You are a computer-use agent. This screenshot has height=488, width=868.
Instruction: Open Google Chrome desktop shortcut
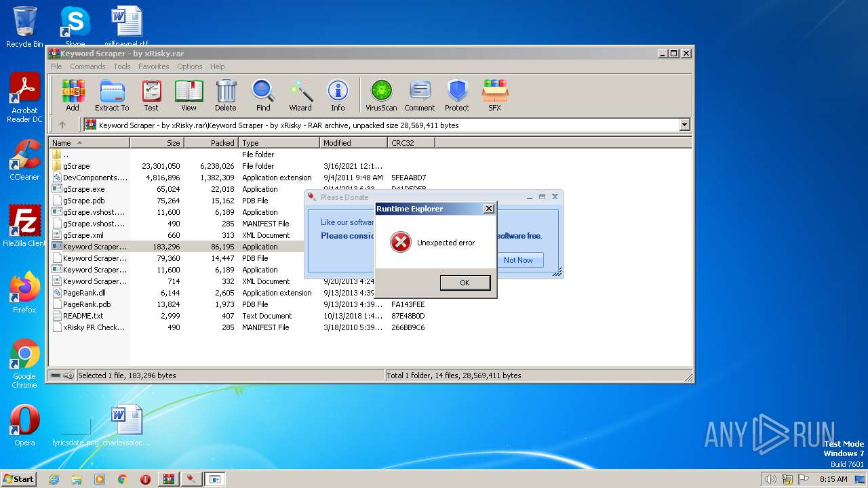pos(24,363)
